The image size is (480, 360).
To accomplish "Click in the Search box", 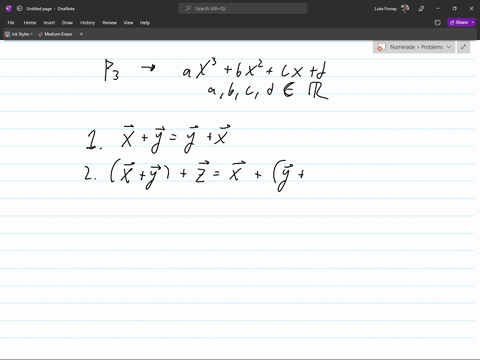I will 243,9.
